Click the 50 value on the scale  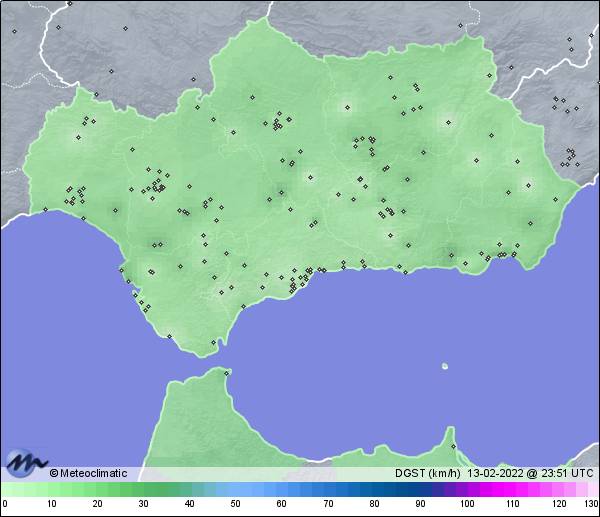pyautogui.click(x=235, y=504)
